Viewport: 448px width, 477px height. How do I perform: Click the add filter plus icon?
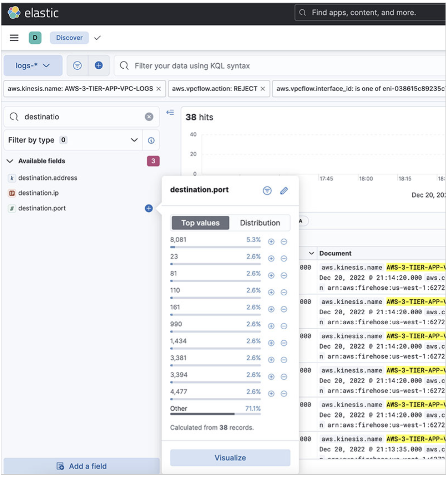[99, 65]
